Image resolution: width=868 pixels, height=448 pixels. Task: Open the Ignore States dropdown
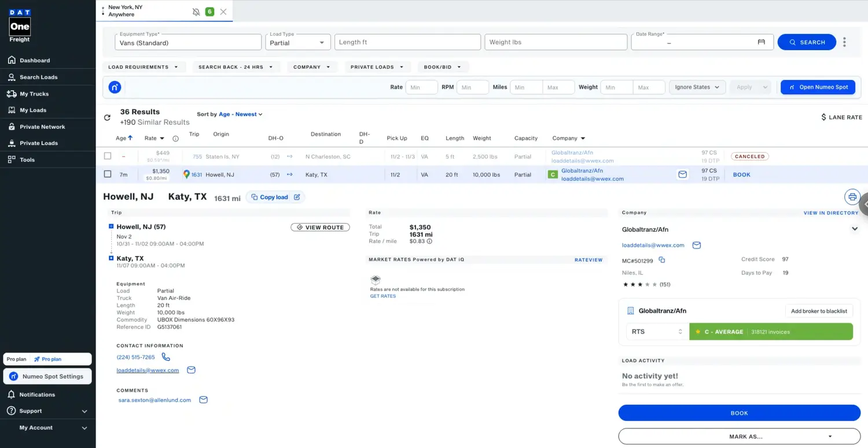coord(697,87)
